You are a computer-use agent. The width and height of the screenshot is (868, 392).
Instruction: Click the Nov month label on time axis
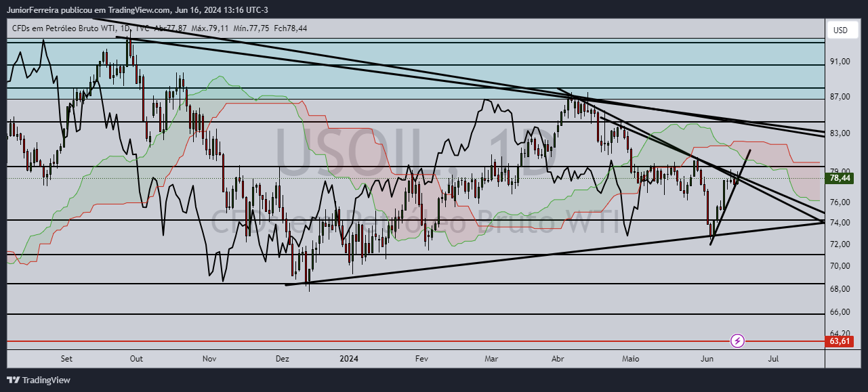tap(209, 359)
